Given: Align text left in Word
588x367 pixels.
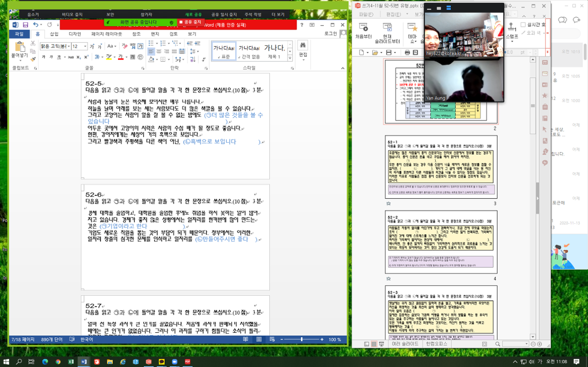Looking at the screenshot, I should coord(151,51).
